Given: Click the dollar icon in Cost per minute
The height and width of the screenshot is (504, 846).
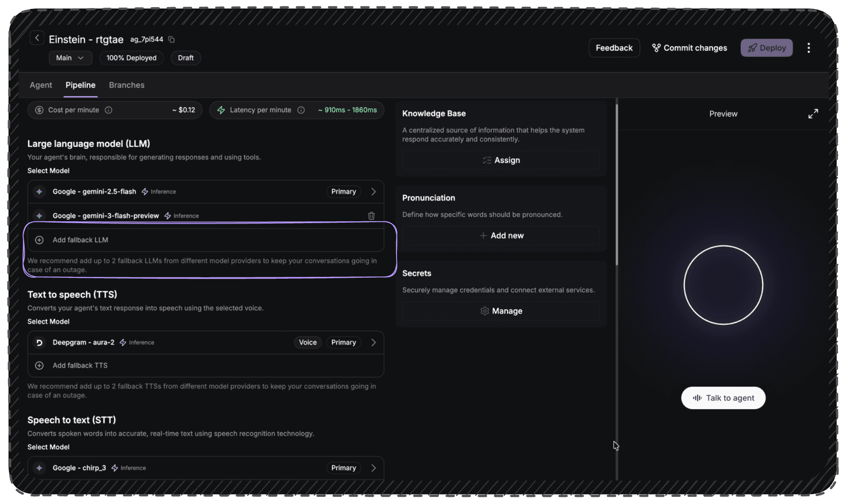Looking at the screenshot, I should point(39,110).
